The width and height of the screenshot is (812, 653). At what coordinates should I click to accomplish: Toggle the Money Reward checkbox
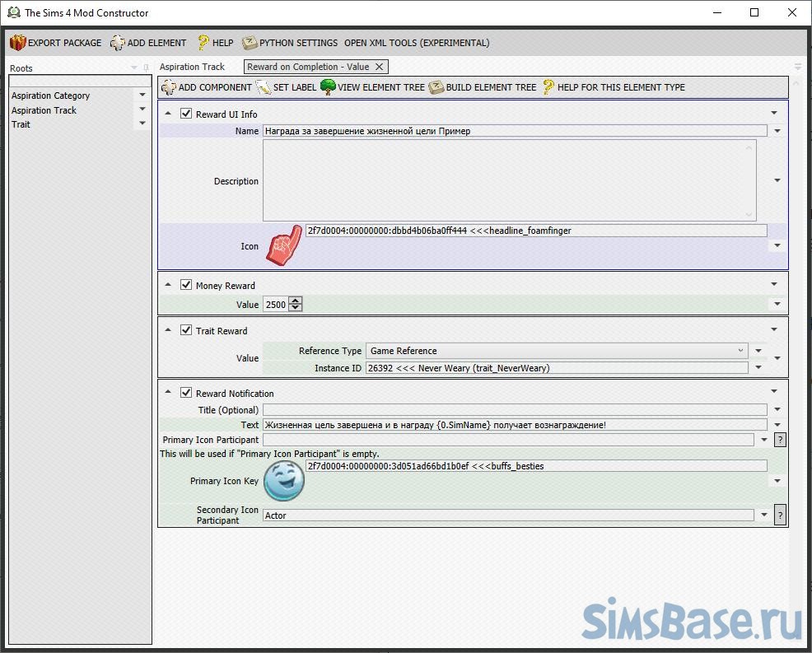(x=186, y=286)
